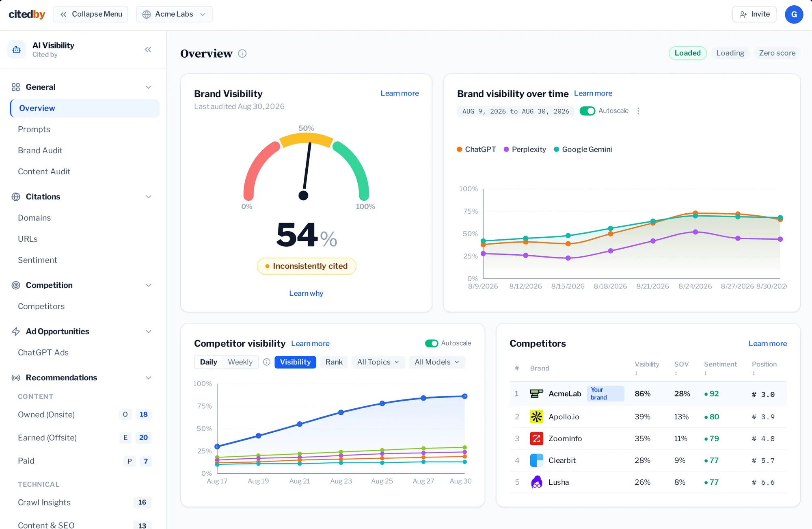Click the Inconsistently cited badge

(x=307, y=266)
